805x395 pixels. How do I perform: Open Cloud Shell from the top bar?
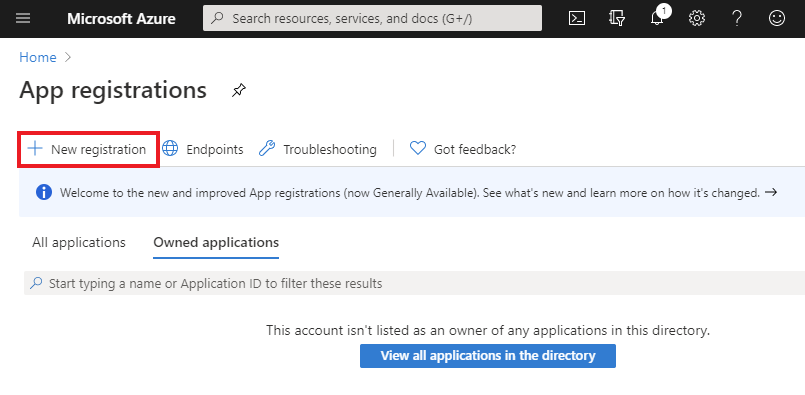coord(577,18)
